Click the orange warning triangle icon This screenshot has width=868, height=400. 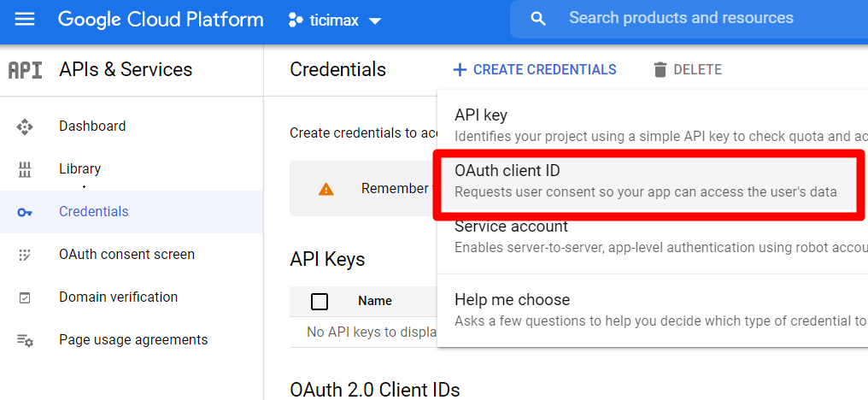pos(326,189)
